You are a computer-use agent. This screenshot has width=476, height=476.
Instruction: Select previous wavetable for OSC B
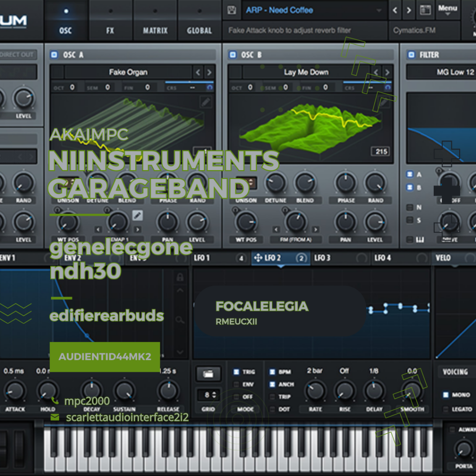click(x=376, y=72)
